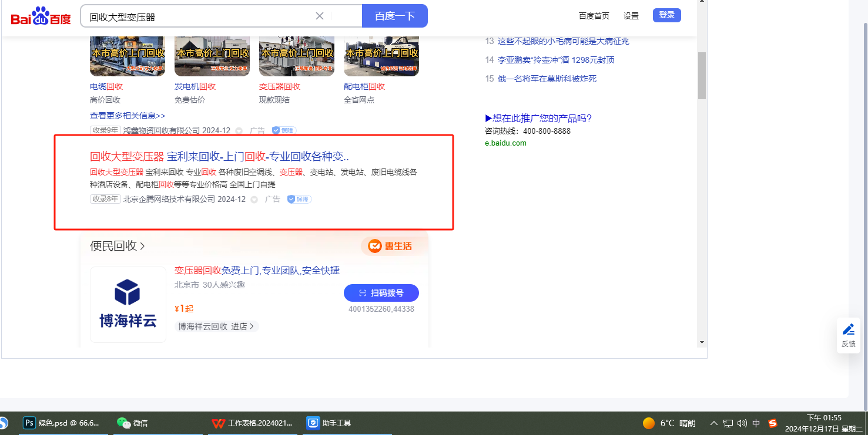
Task: Open the result titled 回收大型变压器 宝利来回收
Action: coord(219,156)
